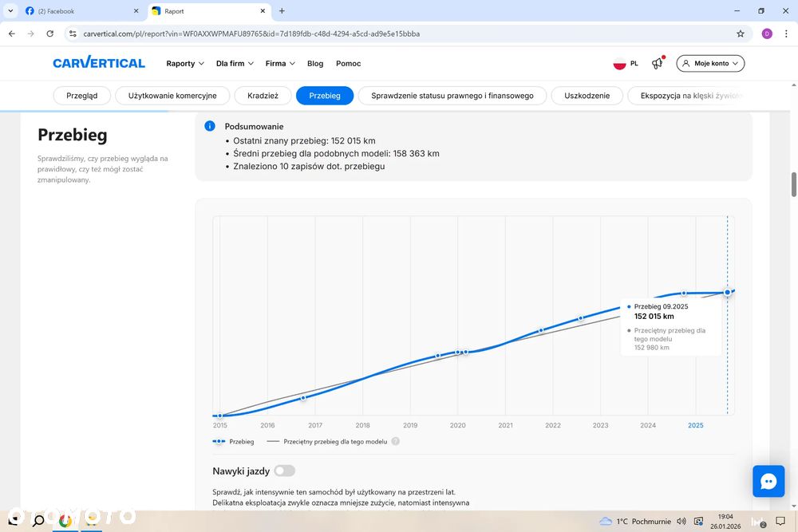798x532 pixels.
Task: Click the site information icon in address bar
Action: (x=73, y=33)
